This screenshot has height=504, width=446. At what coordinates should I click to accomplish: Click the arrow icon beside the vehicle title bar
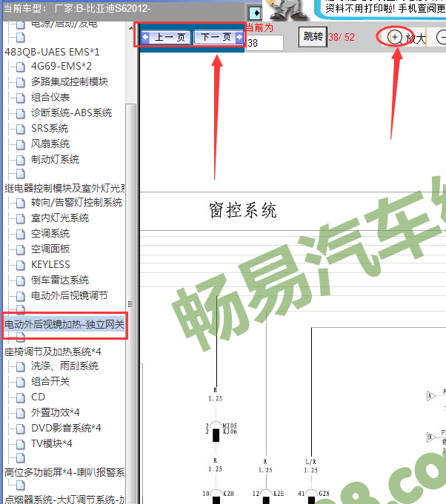point(256,13)
